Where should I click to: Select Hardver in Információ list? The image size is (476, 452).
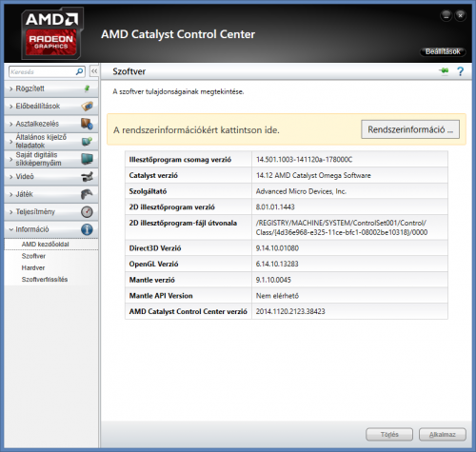click(33, 268)
